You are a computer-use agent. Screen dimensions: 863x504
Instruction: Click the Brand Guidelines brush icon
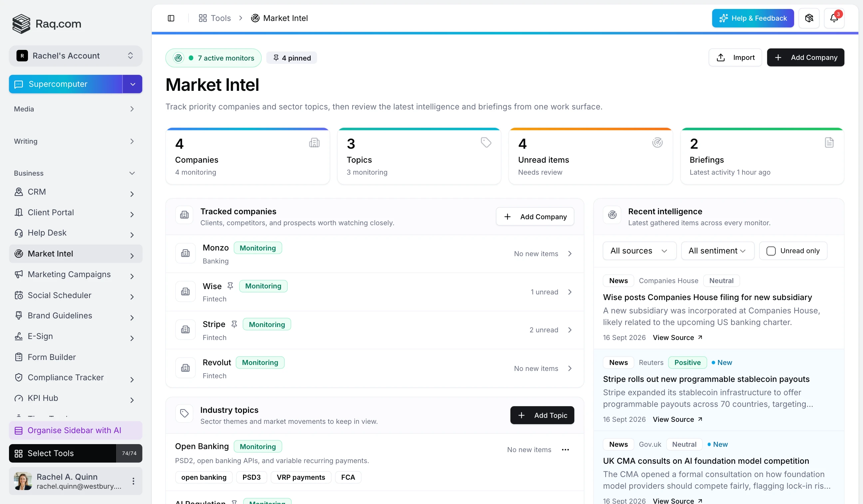tap(19, 315)
